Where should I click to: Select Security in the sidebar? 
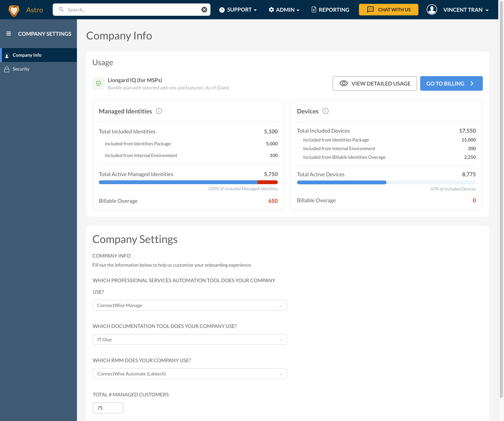[x=38, y=69]
